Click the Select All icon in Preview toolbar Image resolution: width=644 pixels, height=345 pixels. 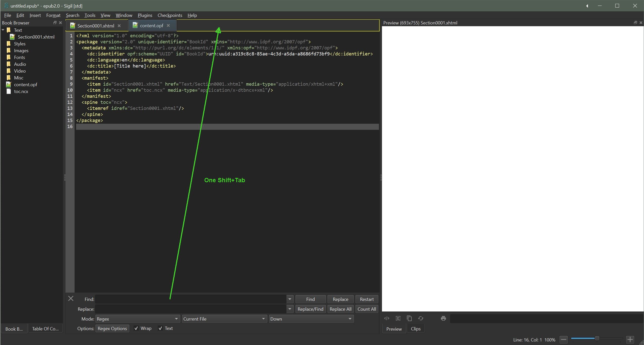398,318
